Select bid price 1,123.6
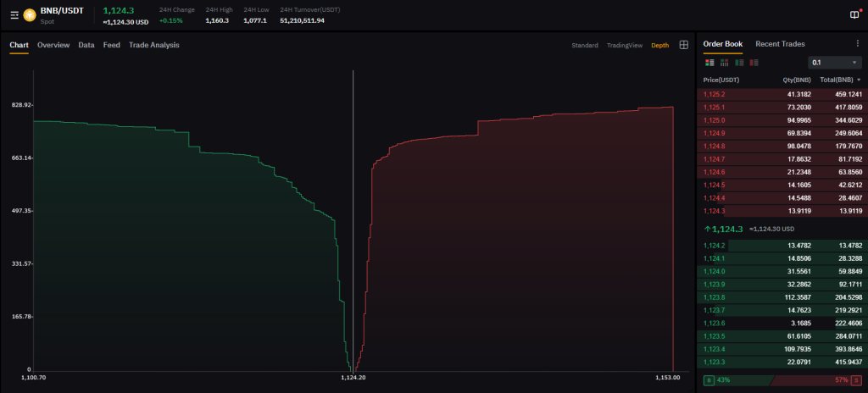This screenshot has height=393, width=868. coord(714,324)
